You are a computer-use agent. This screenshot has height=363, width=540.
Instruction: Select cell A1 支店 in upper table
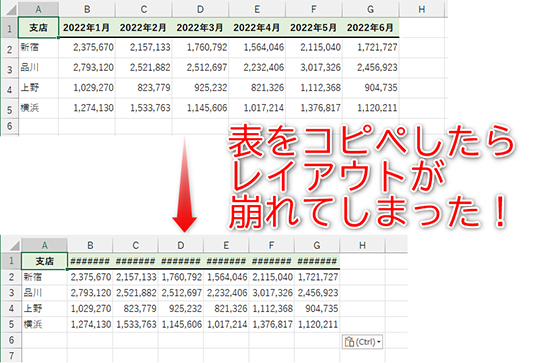pos(38,28)
